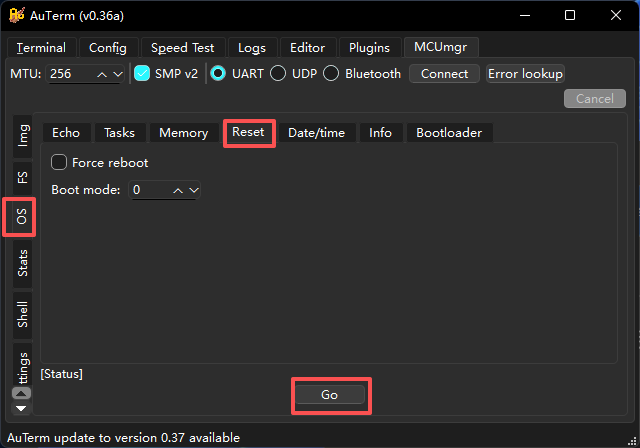Click the window resize grip in corner
The image size is (640, 448).
[x=633, y=441]
